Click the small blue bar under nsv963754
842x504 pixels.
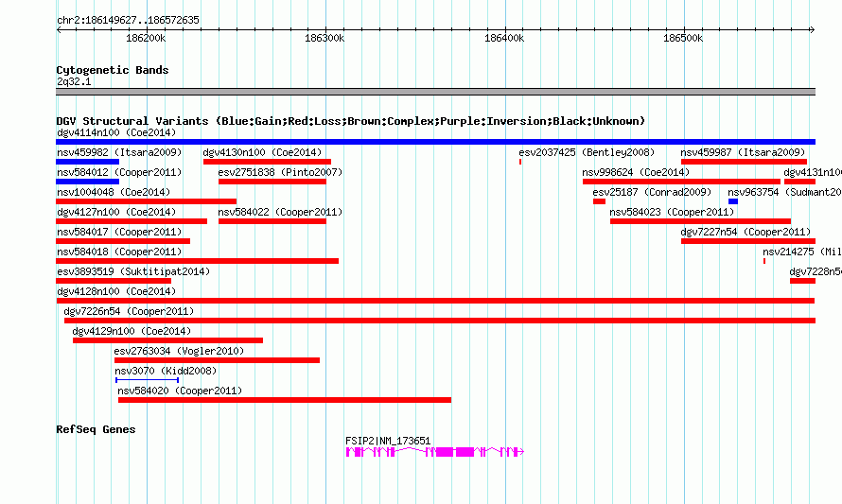coord(733,201)
